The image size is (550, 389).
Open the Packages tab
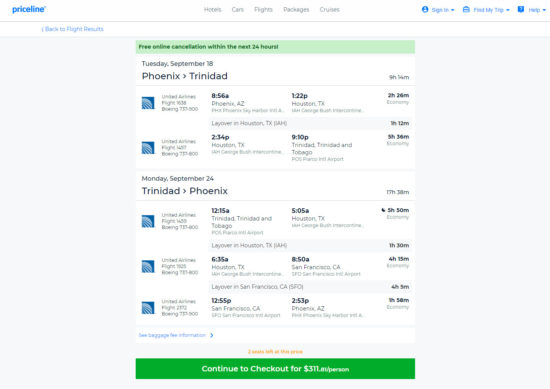pyautogui.click(x=296, y=9)
